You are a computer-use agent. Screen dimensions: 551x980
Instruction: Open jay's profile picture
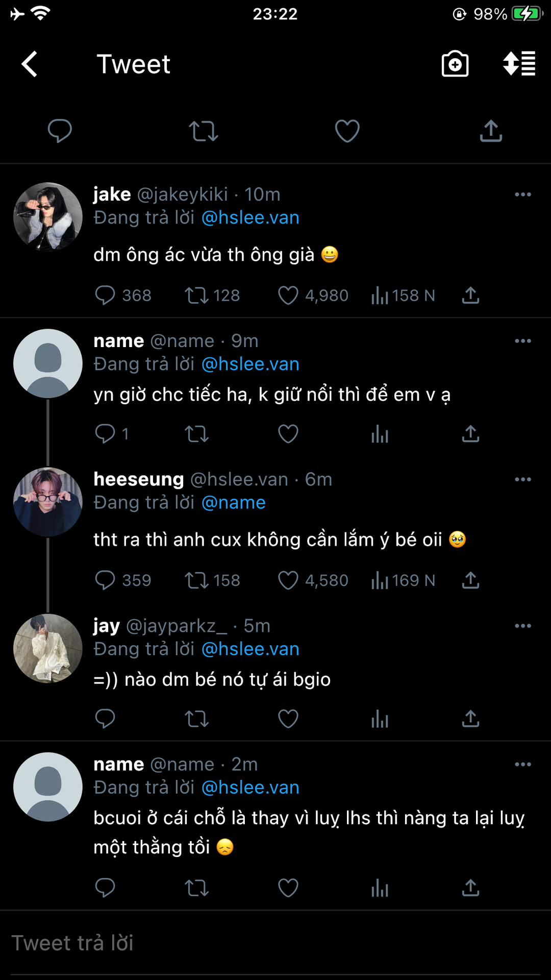pyautogui.click(x=48, y=648)
